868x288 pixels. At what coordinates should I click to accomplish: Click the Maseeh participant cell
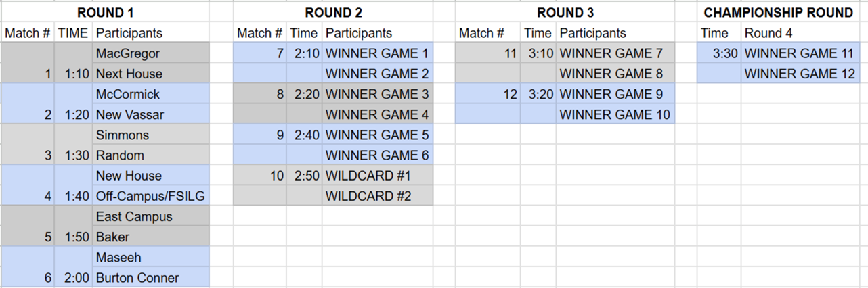[x=150, y=257]
